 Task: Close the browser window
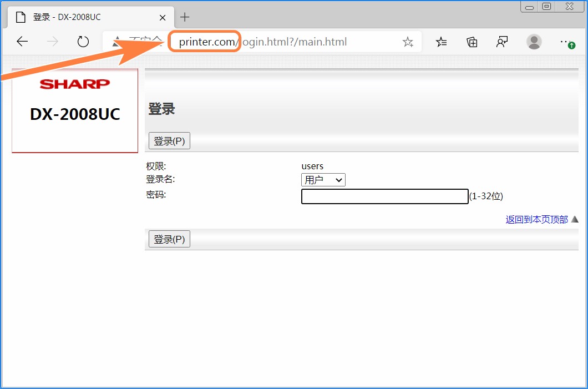click(x=570, y=6)
